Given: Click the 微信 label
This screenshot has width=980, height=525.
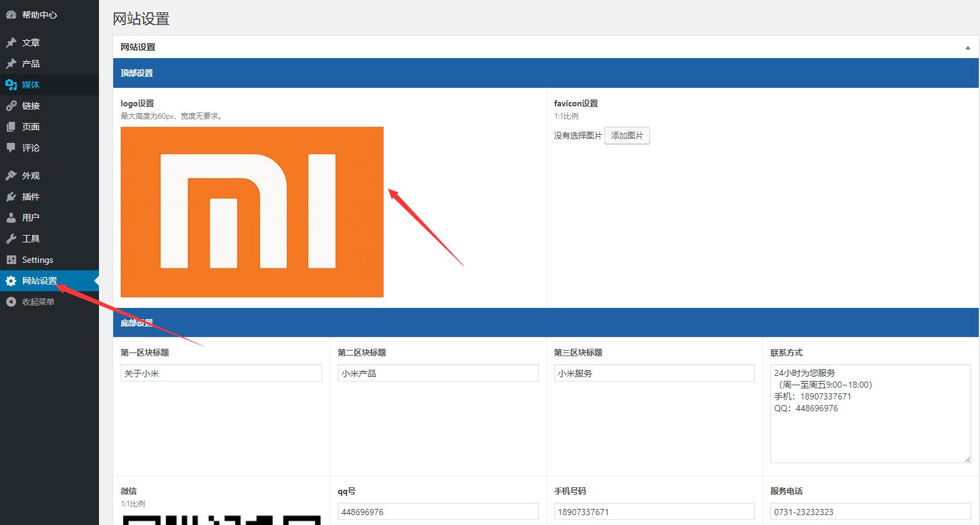Looking at the screenshot, I should tap(129, 491).
